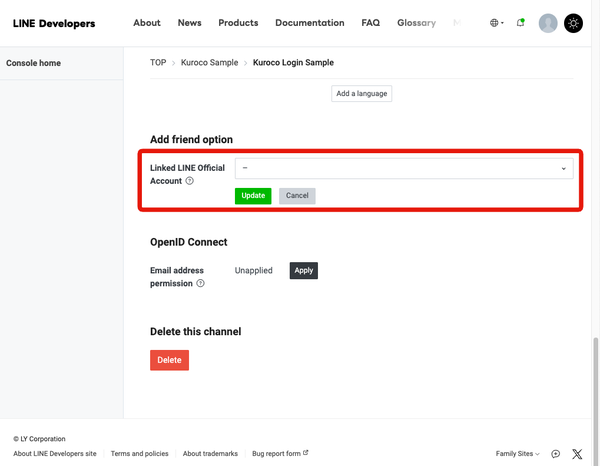The width and height of the screenshot is (600, 466).
Task: Open the user profile avatar
Action: click(x=548, y=23)
